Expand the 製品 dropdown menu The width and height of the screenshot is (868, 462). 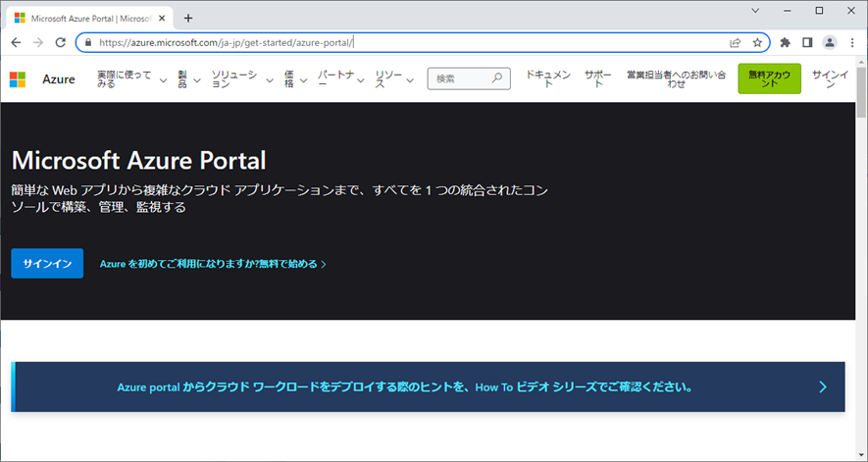188,79
